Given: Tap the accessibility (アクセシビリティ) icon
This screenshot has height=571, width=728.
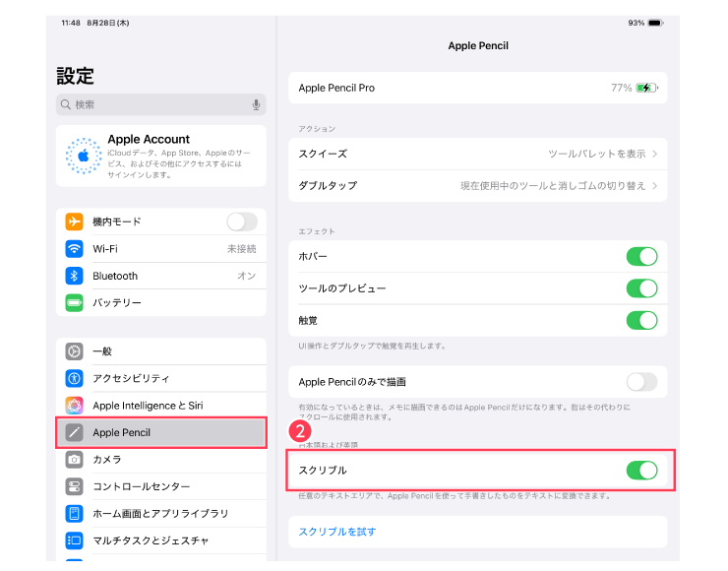Looking at the screenshot, I should click(x=75, y=378).
